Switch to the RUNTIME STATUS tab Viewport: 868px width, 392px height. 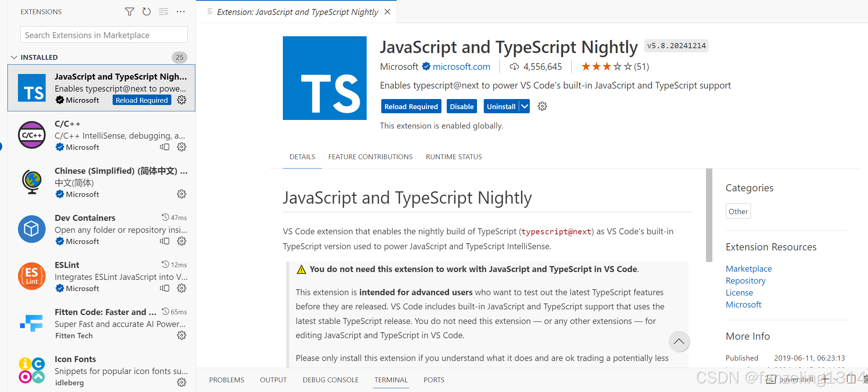(454, 157)
